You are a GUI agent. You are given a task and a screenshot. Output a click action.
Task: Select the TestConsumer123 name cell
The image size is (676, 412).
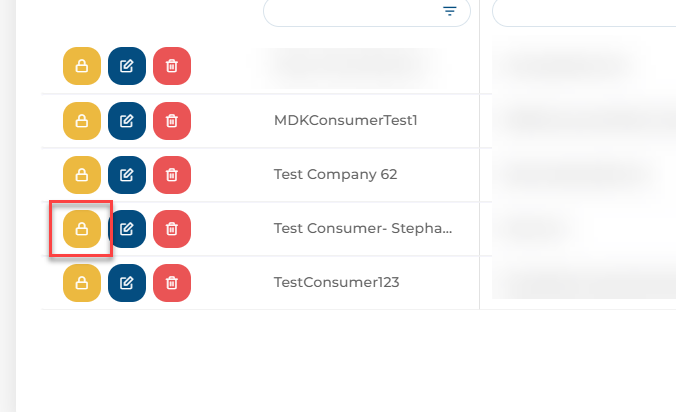[336, 282]
